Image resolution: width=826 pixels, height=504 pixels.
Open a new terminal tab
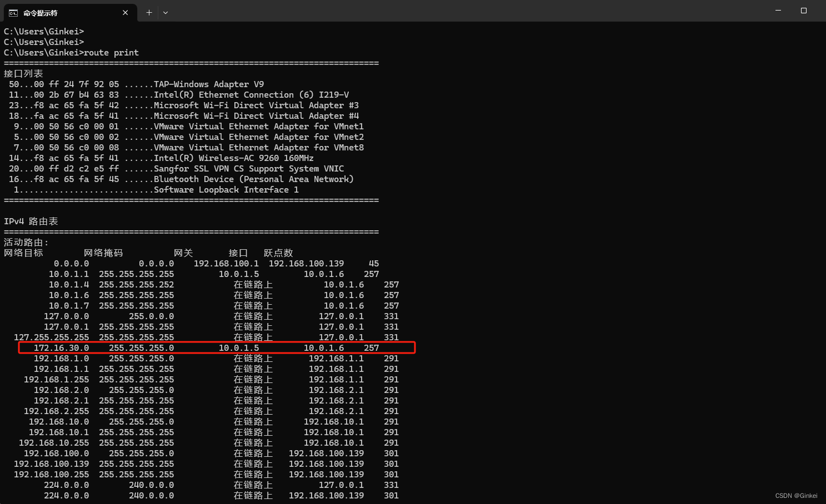[x=149, y=13]
